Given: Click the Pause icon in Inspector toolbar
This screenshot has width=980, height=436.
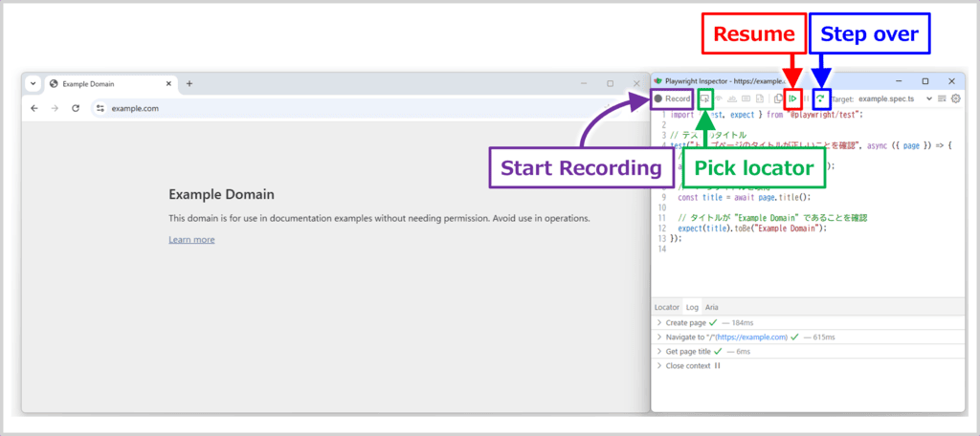Looking at the screenshot, I should coord(806,98).
